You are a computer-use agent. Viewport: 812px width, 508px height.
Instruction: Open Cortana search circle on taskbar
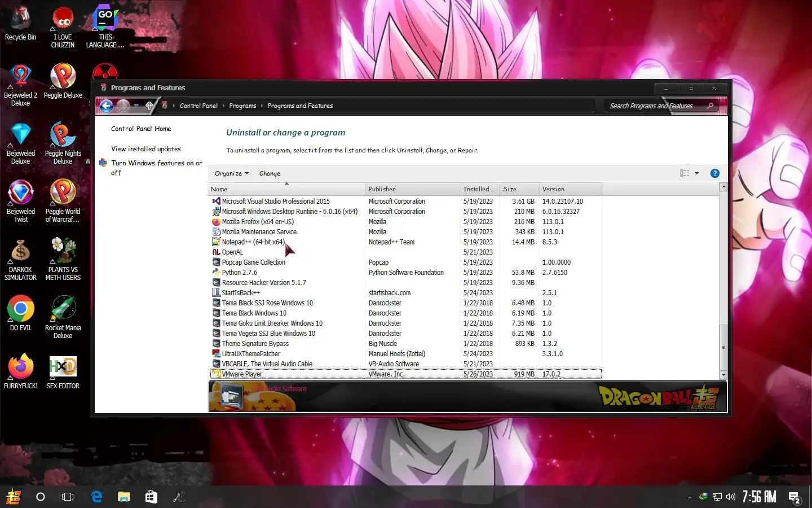point(41,497)
